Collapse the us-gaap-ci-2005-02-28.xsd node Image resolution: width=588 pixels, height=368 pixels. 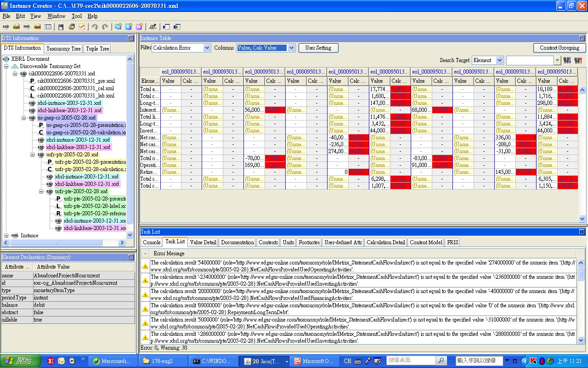pos(24,118)
